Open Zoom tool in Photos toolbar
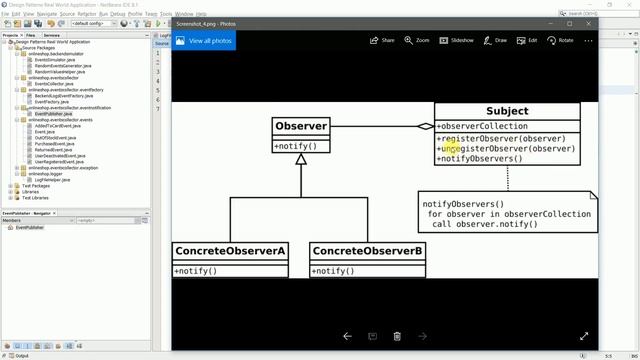The height and width of the screenshot is (360, 640). [417, 40]
